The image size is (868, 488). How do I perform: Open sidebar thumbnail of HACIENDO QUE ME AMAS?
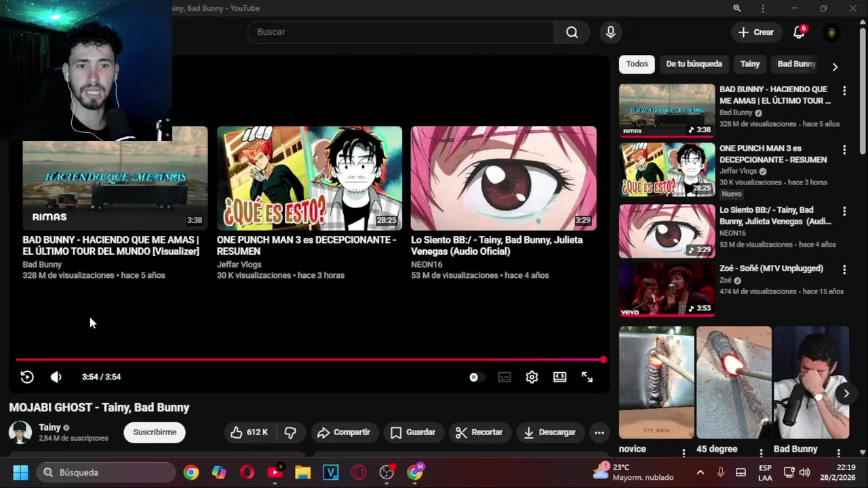pos(667,110)
